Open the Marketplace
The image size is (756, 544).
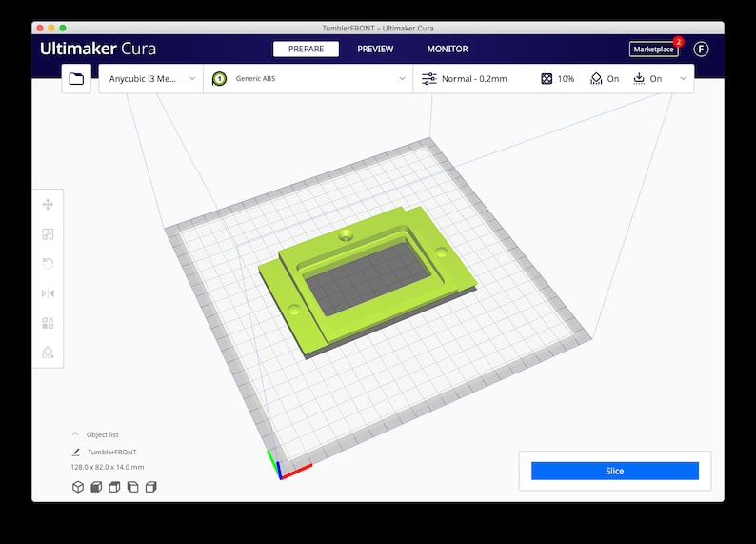(653, 50)
